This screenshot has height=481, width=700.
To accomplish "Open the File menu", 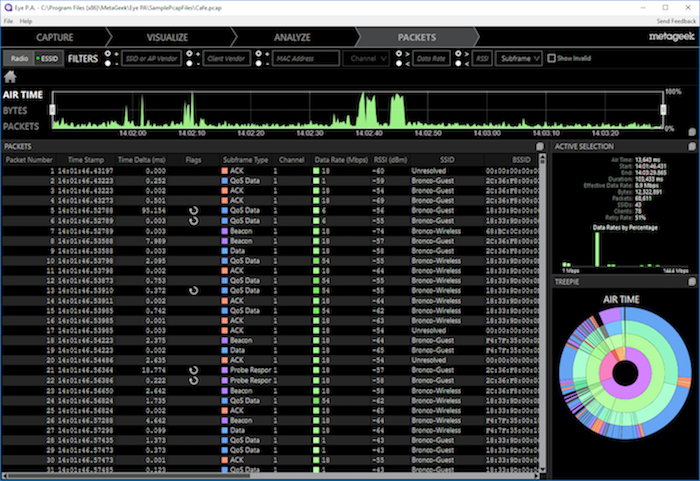I will (x=8, y=21).
